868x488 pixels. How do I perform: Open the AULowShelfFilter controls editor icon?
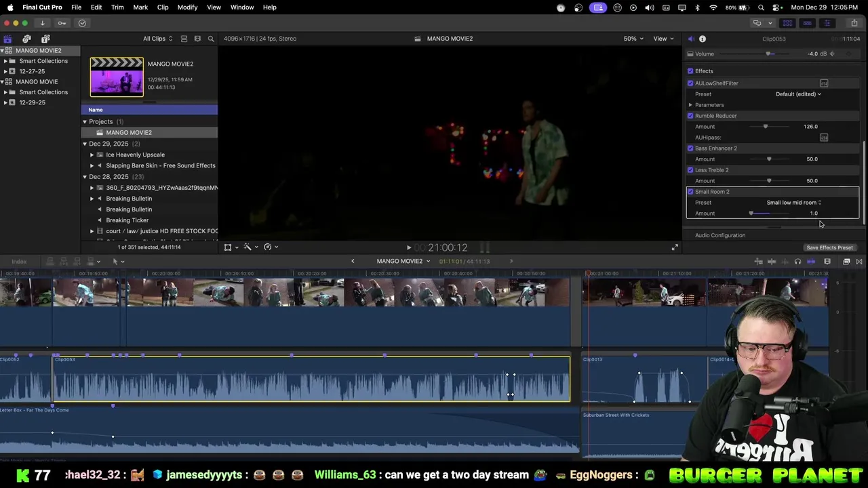tap(824, 83)
